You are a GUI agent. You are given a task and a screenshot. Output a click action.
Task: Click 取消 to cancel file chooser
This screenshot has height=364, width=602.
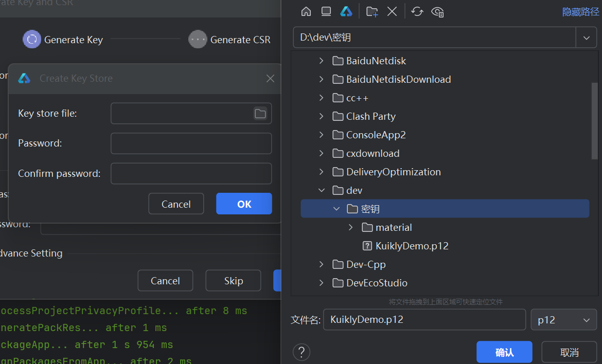[x=569, y=352]
